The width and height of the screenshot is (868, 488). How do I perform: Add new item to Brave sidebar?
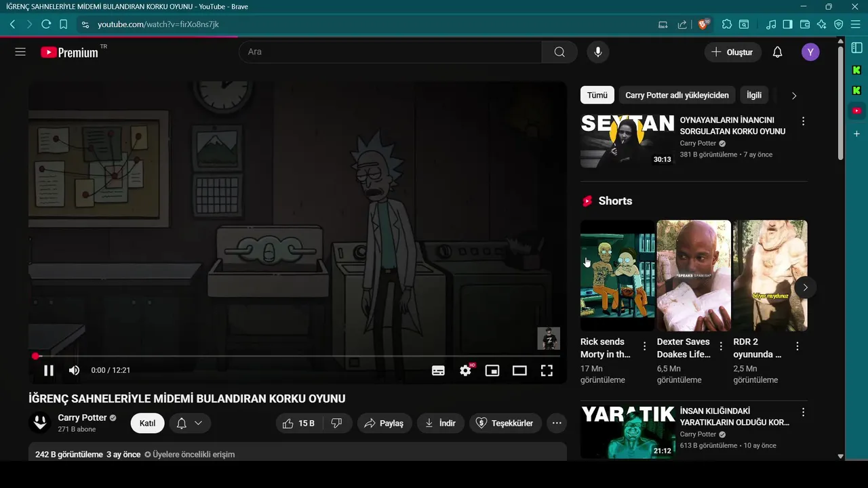click(x=857, y=134)
